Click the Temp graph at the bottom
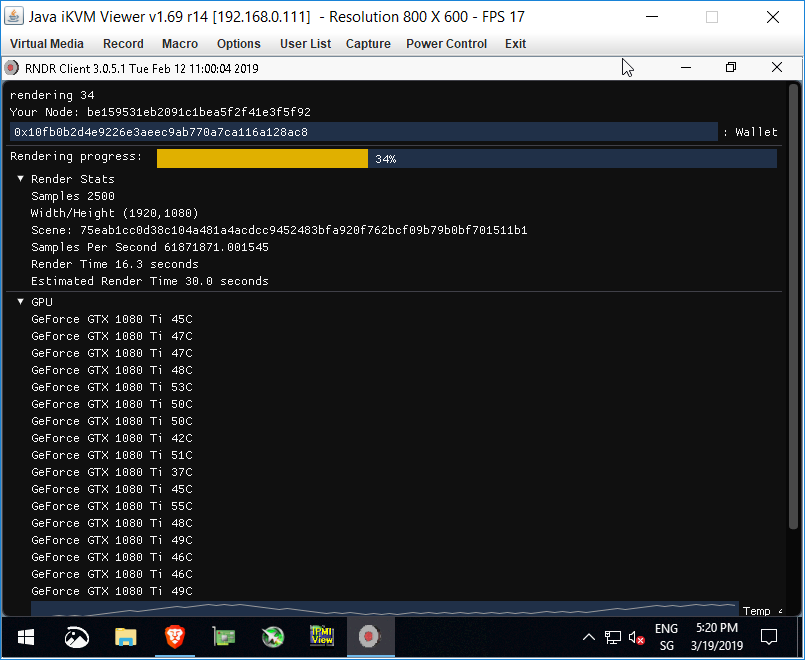The width and height of the screenshot is (805, 660). click(x=385, y=609)
